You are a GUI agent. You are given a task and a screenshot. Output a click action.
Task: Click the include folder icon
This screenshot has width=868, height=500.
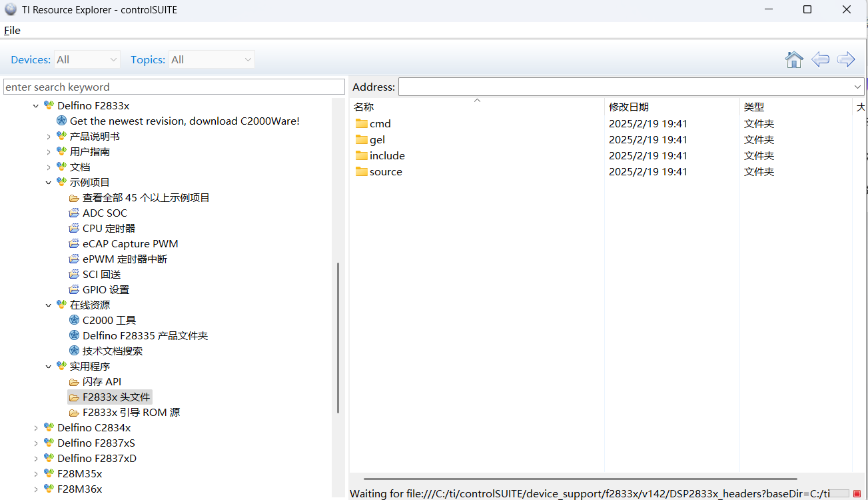[x=362, y=155]
